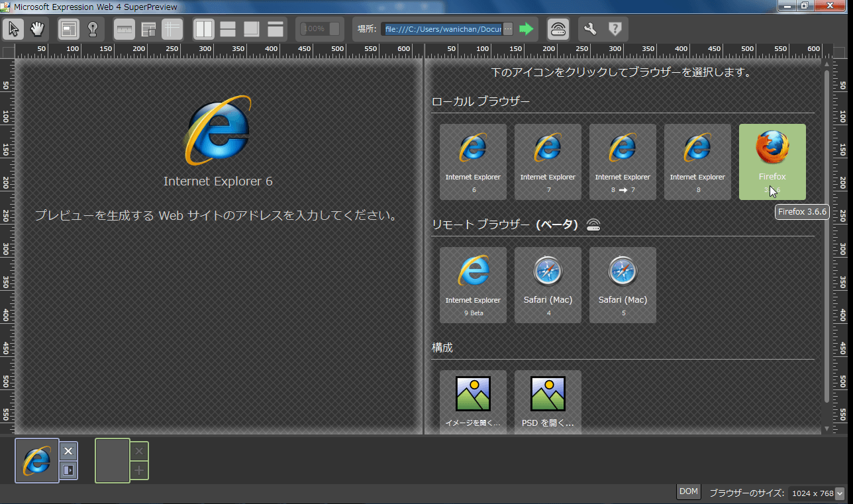Click the zoom percentage slider control

[x=321, y=29]
